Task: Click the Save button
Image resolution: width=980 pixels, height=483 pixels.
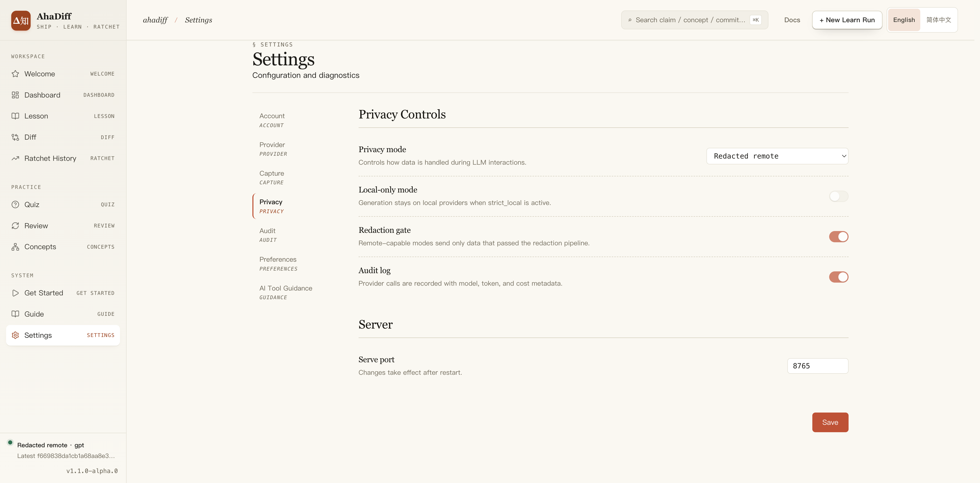Action: [830, 422]
